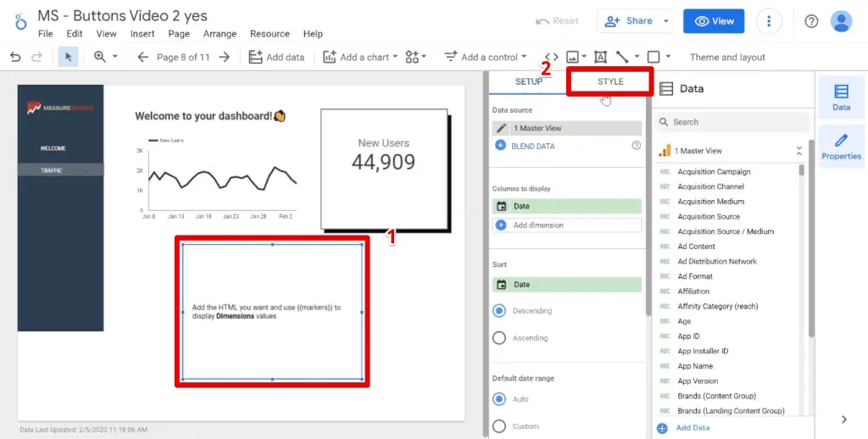Click the Data panel search field
Image resolution: width=868 pixels, height=439 pixels.
point(732,122)
